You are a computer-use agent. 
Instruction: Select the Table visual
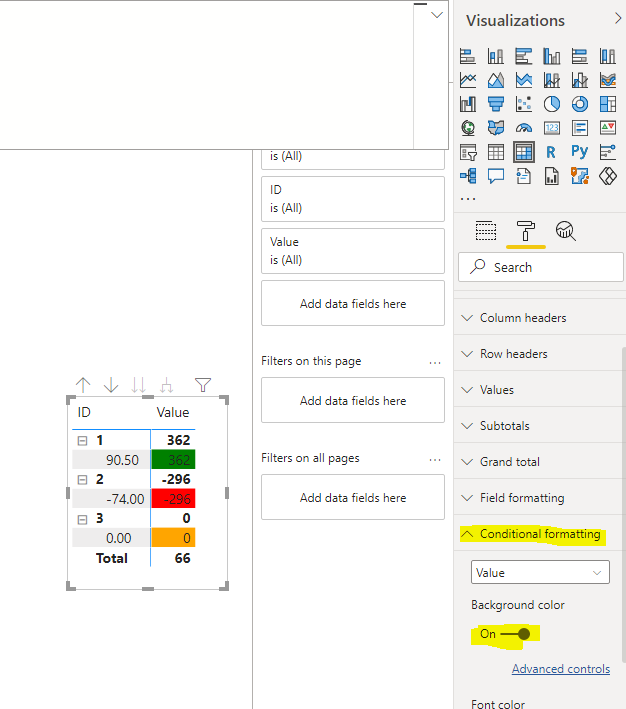(496, 152)
